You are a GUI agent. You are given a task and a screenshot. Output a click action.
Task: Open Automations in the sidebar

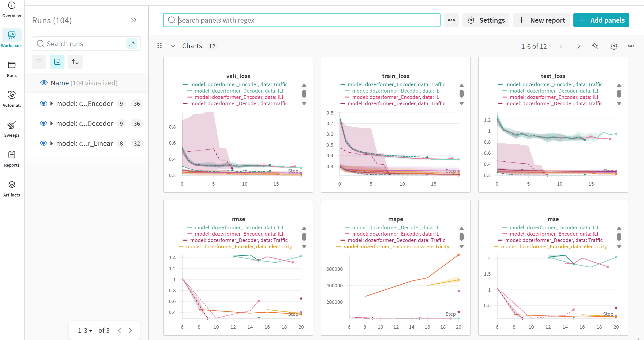(x=12, y=99)
